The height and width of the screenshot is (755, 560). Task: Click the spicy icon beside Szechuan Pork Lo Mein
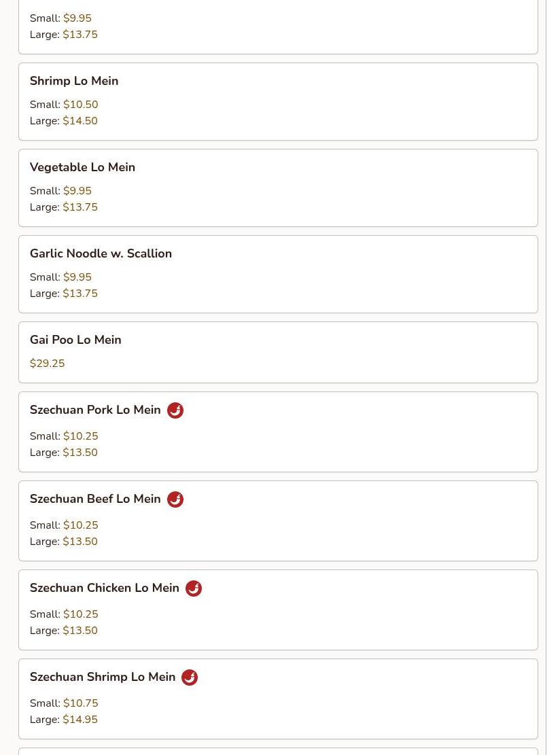(x=175, y=410)
